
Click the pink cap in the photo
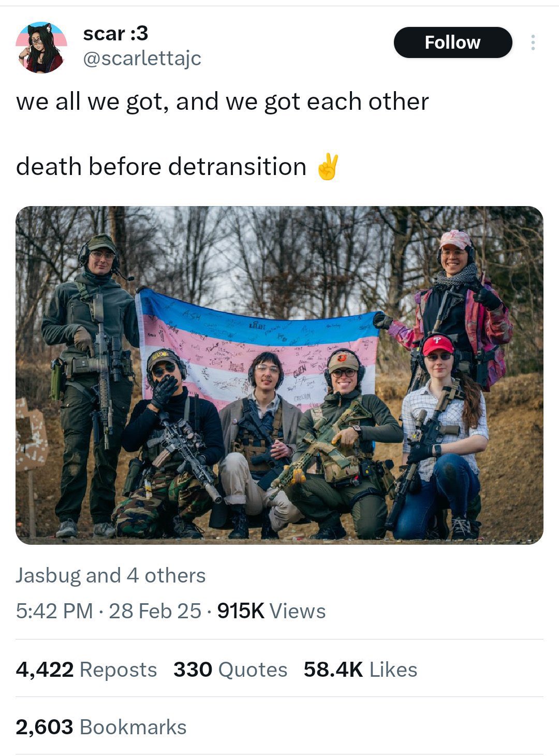tap(455, 239)
